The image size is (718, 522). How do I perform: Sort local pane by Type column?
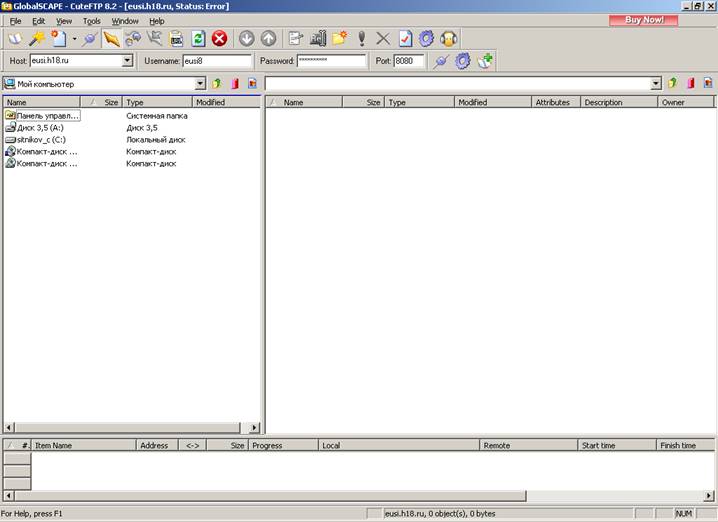[157, 102]
